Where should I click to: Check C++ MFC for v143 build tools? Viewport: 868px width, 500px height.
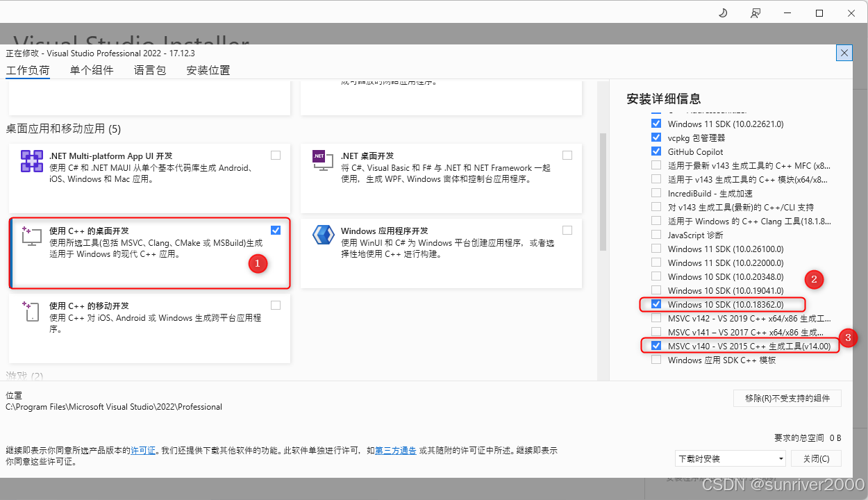click(x=656, y=165)
